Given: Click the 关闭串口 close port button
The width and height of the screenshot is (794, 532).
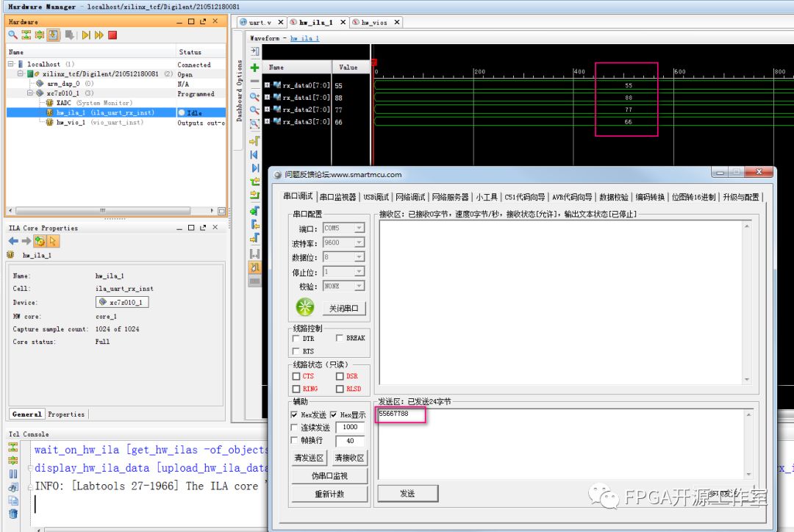Looking at the screenshot, I should [x=346, y=309].
